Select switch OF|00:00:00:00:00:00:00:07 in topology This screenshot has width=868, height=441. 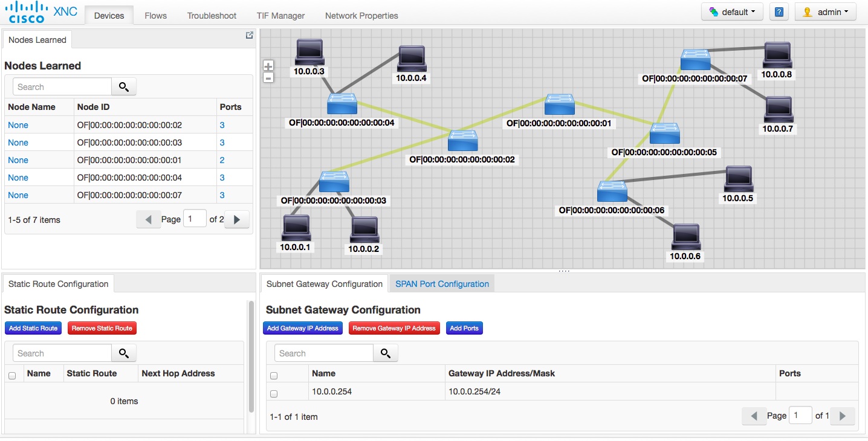(695, 60)
